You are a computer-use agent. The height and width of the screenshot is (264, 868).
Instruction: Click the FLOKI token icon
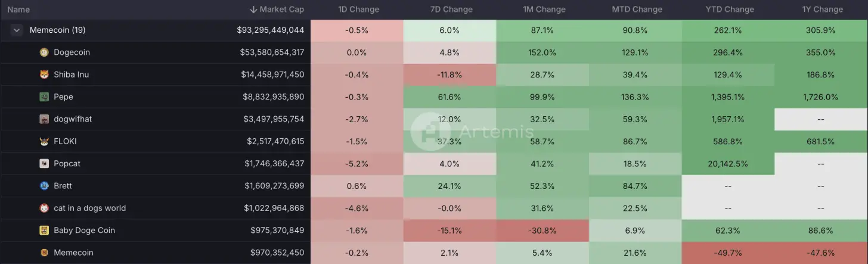(44, 141)
